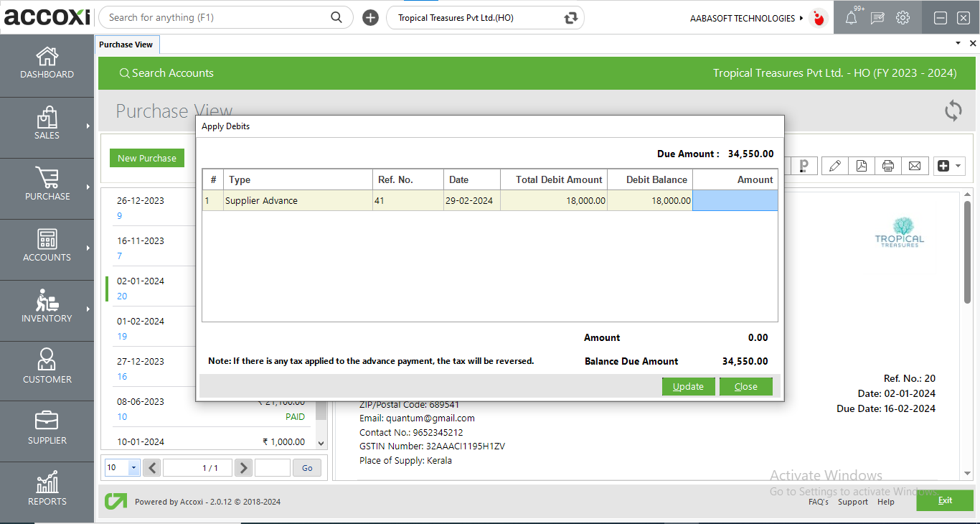The width and height of the screenshot is (980, 524).
Task: Open the notifications bell
Action: (x=851, y=18)
